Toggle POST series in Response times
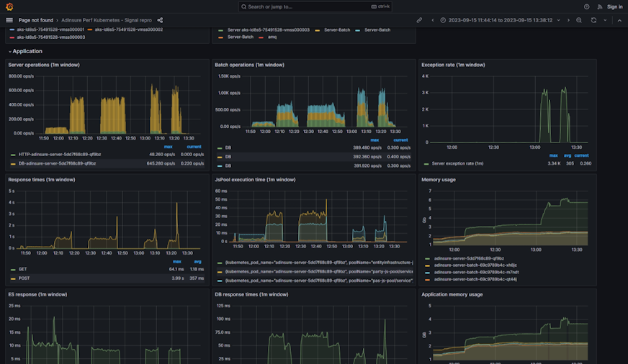628x364 pixels. coord(24,278)
